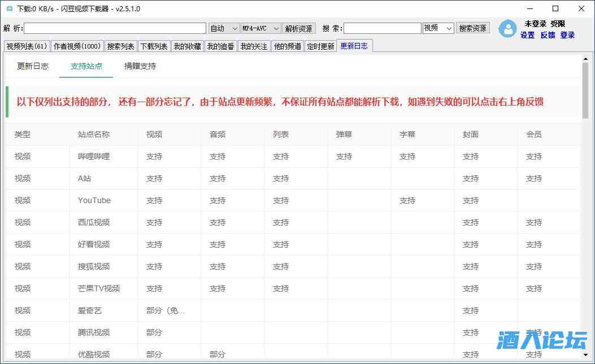
Task: Switch to 下载列表 tab
Action: pos(154,46)
